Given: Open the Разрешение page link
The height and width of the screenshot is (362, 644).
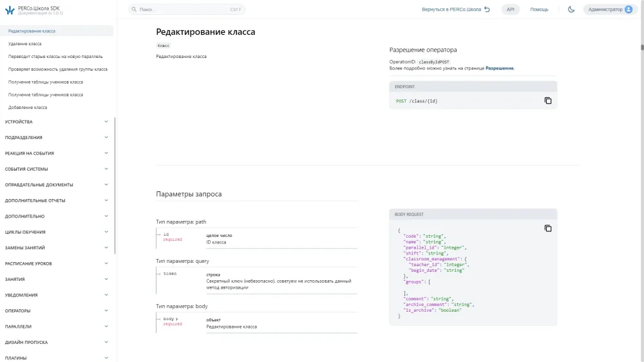Looking at the screenshot, I should [499, 68].
